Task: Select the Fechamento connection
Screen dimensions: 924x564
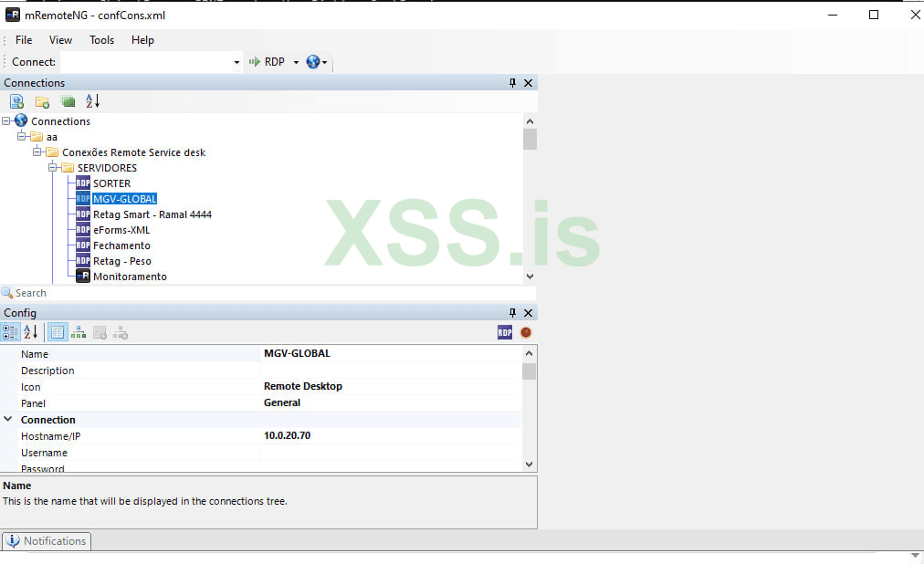Action: coord(121,245)
